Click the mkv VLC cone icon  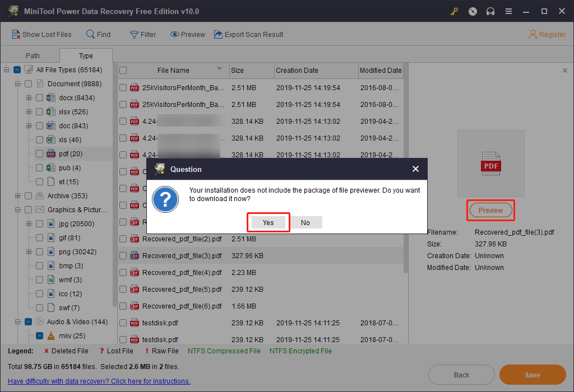click(51, 335)
